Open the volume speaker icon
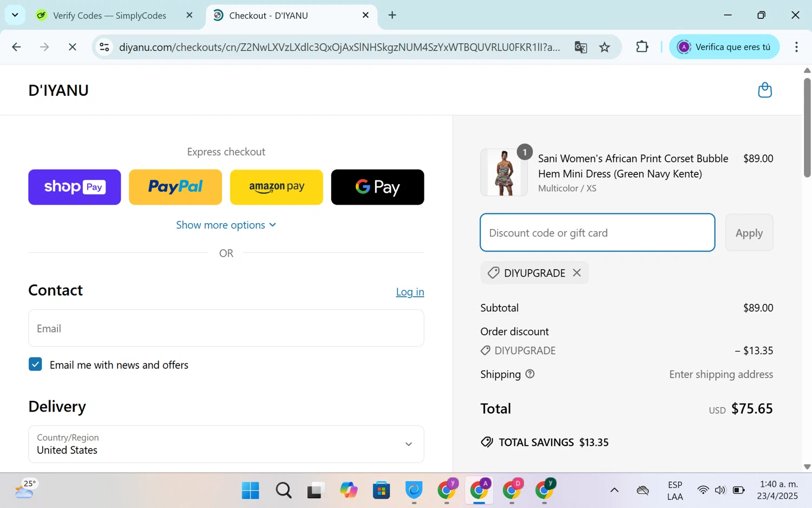 pyautogui.click(x=720, y=490)
